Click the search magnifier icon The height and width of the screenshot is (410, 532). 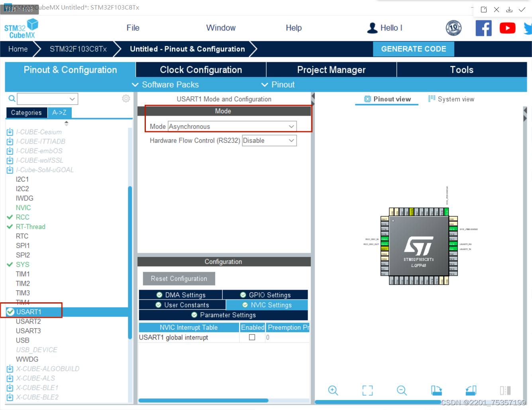pyautogui.click(x=12, y=99)
